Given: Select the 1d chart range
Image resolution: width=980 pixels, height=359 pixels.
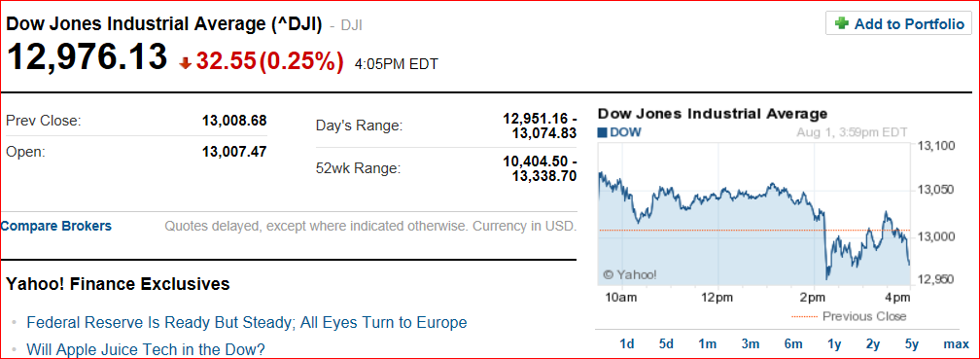Looking at the screenshot, I should click(x=627, y=344).
